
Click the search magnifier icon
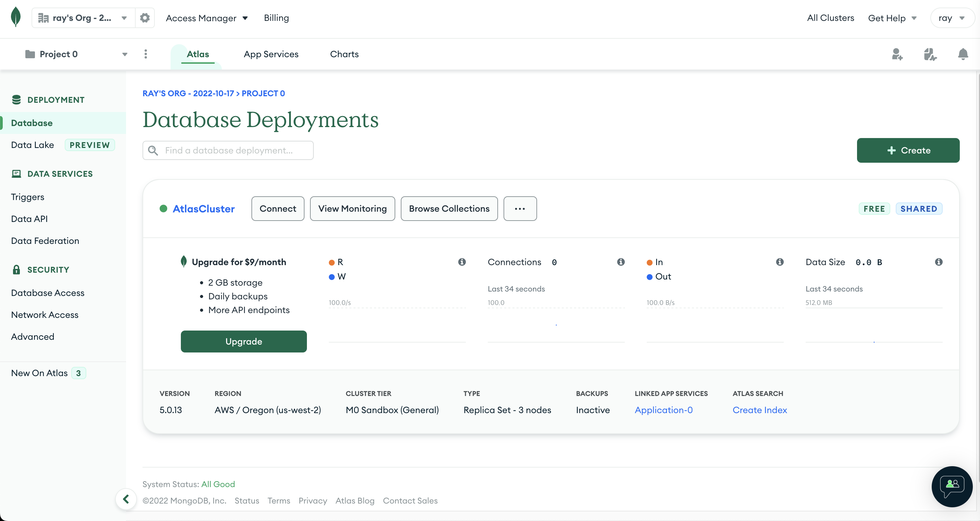(x=153, y=150)
